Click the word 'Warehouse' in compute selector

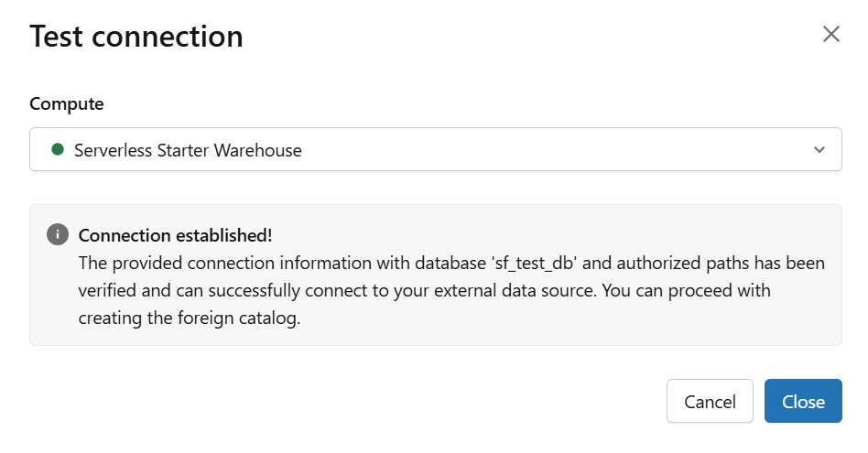[258, 150]
